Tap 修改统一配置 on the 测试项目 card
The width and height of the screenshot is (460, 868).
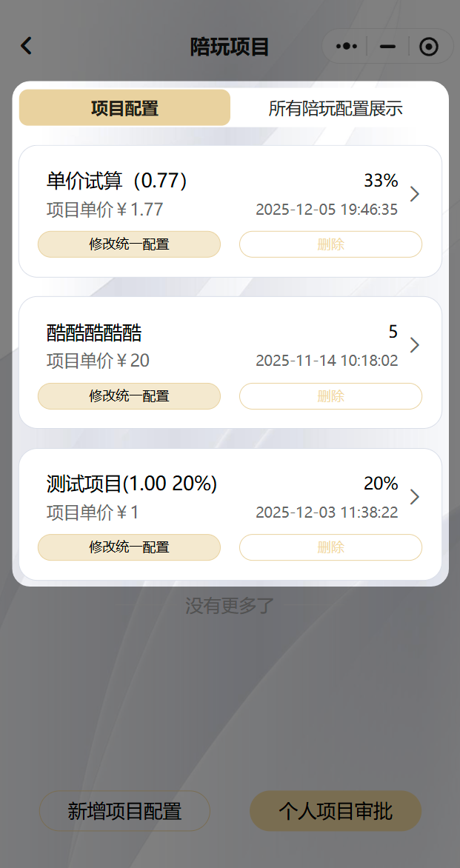coord(129,547)
